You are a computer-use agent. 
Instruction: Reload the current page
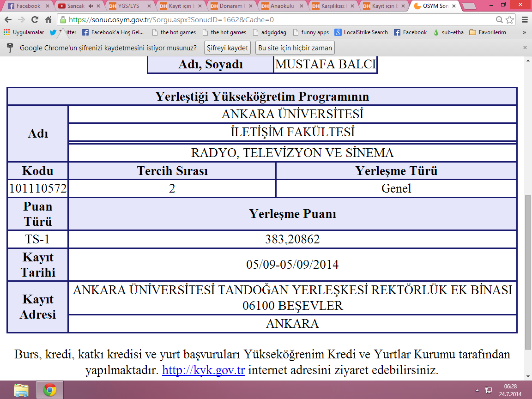click(x=35, y=20)
